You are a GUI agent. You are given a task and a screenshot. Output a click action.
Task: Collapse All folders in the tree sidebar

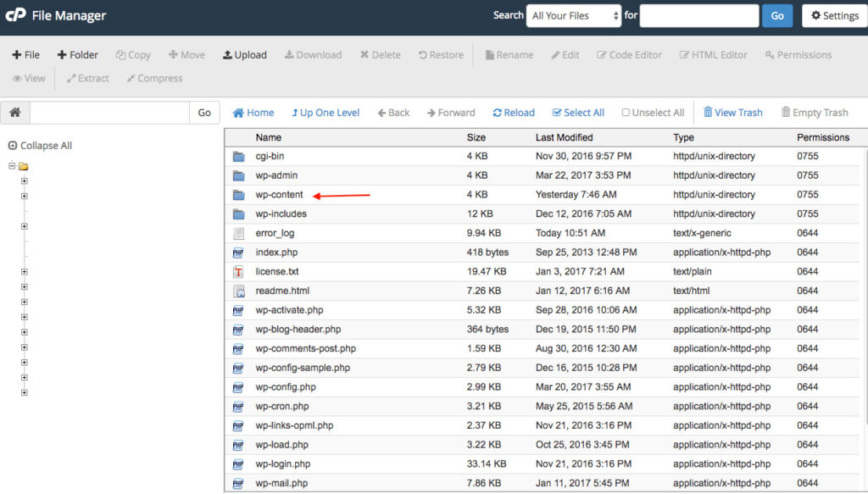pyautogui.click(x=40, y=145)
